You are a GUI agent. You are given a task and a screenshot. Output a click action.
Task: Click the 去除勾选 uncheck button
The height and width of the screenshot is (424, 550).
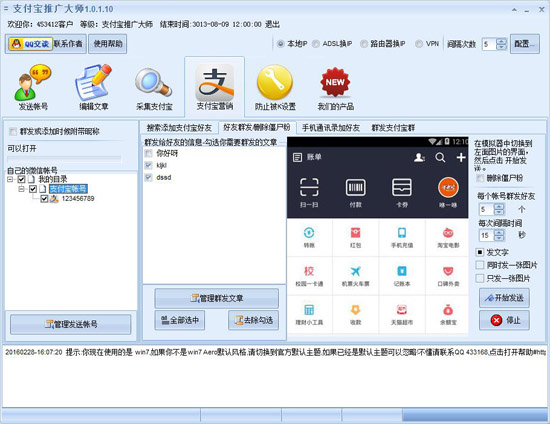point(254,320)
